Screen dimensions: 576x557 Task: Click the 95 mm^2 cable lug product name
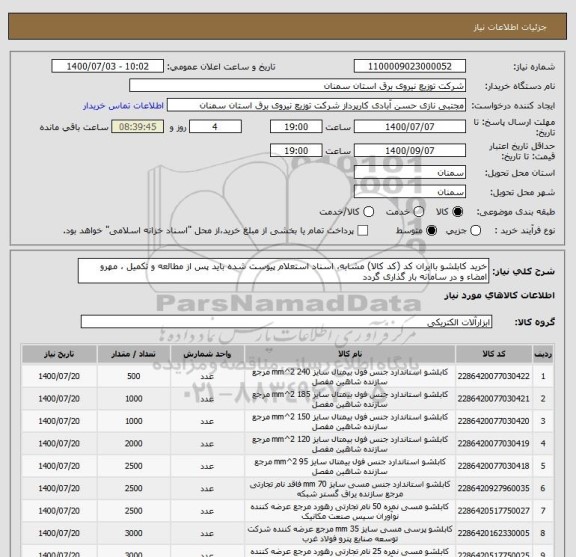350,467
